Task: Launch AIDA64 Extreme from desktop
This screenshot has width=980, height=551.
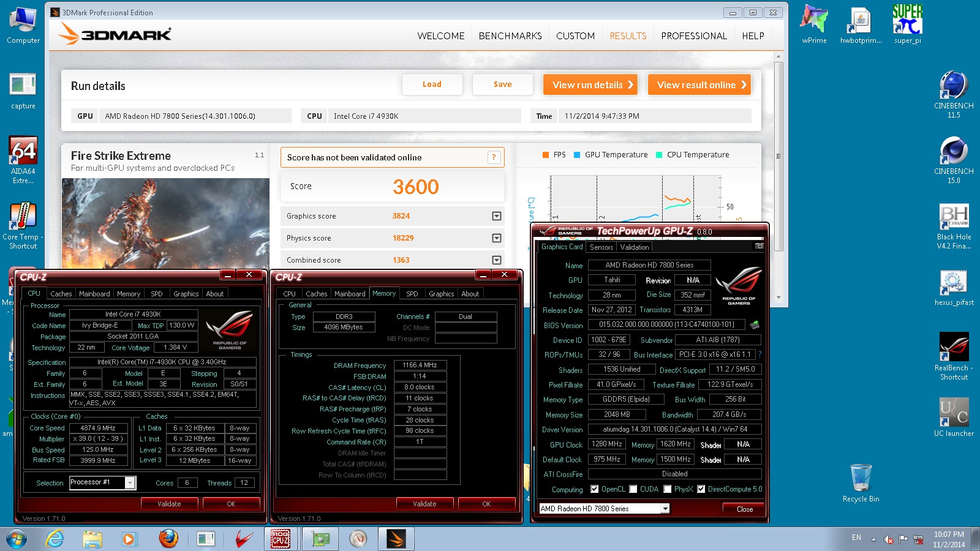Action: (x=23, y=159)
